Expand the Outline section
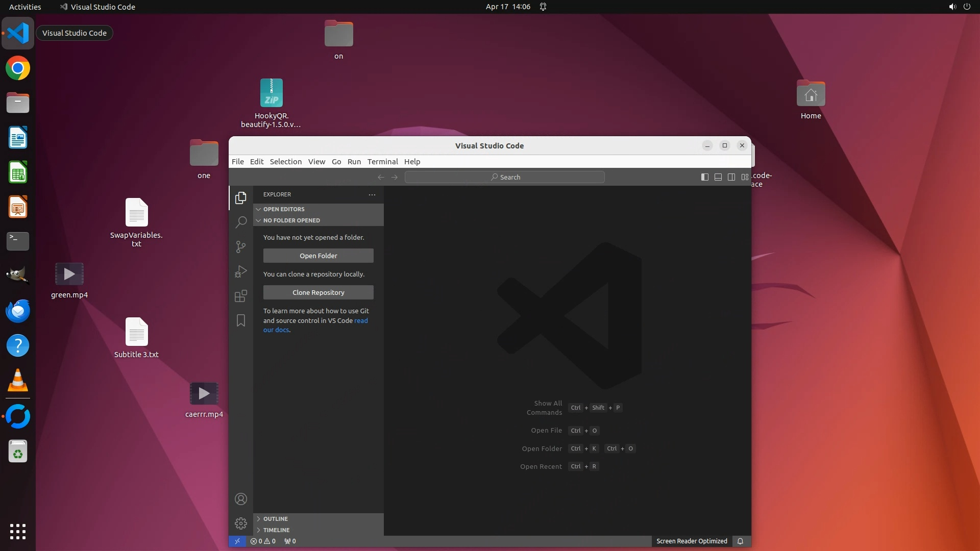Image resolution: width=980 pixels, height=551 pixels. (x=276, y=519)
